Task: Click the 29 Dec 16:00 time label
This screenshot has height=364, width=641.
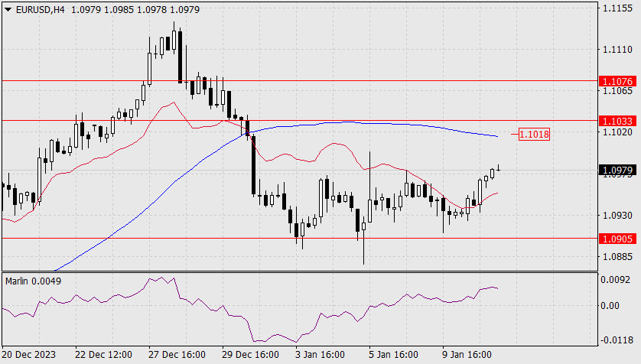Action: coord(251,354)
